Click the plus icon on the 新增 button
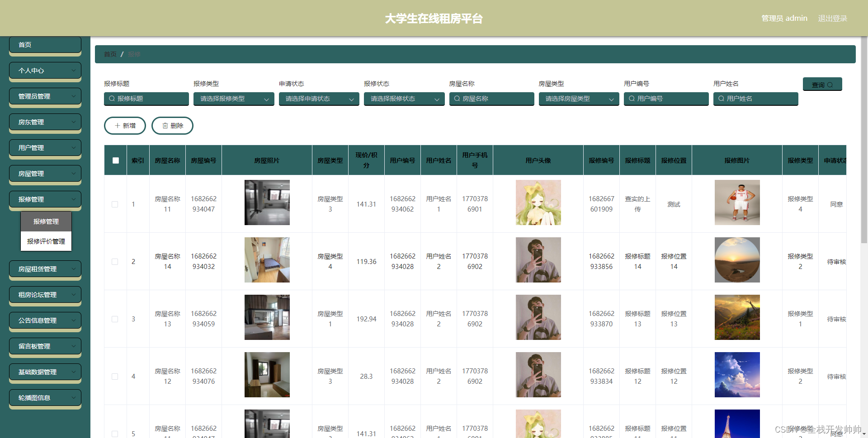Screen dimensions: 868x438 tap(118, 126)
